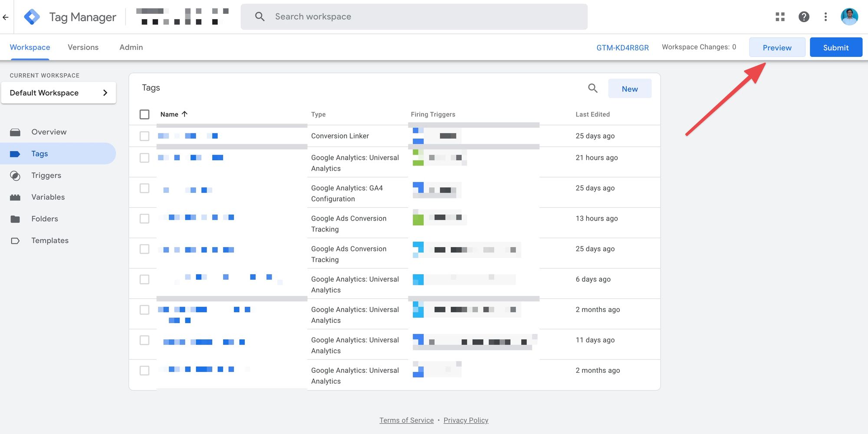
Task: Click Google Analytics: GA4 Configuration cell
Action: 347,193
